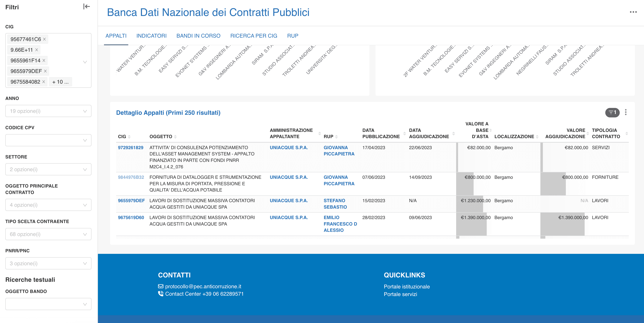Open RUP link STEFANO SEBASTIO
The width and height of the screenshot is (644, 323).
pos(335,204)
